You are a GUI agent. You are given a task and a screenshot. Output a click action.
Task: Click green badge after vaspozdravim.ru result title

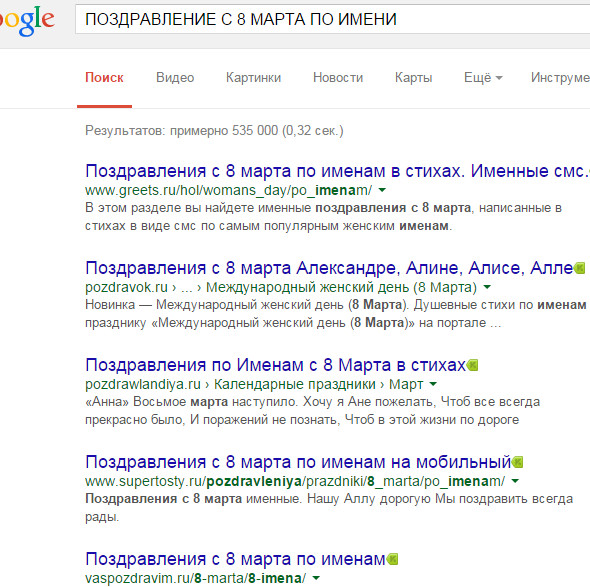click(x=392, y=559)
